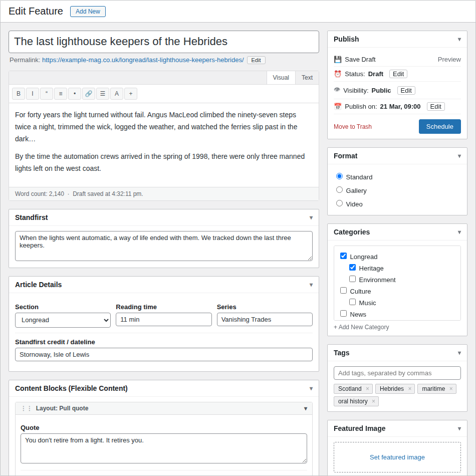
Task: Switch to the Visual editor tab
Action: (x=281, y=78)
